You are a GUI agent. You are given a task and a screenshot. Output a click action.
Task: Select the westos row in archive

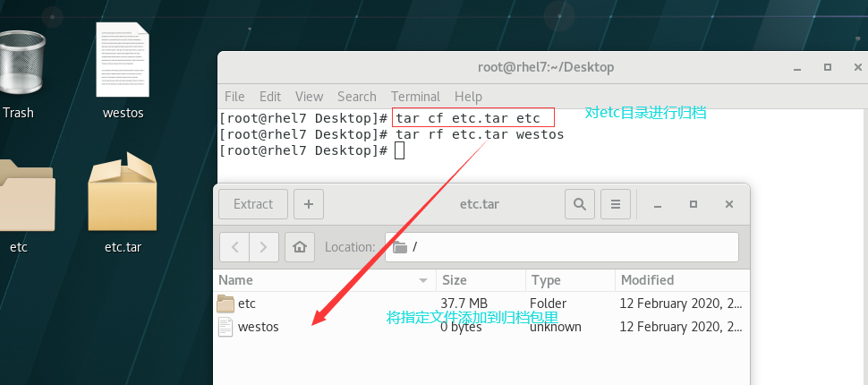(481, 327)
